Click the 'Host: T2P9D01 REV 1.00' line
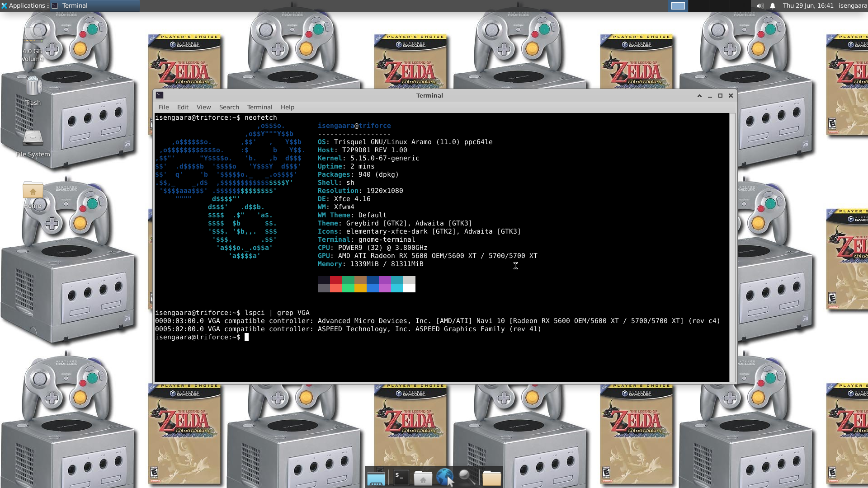This screenshot has height=488, width=868. click(362, 150)
